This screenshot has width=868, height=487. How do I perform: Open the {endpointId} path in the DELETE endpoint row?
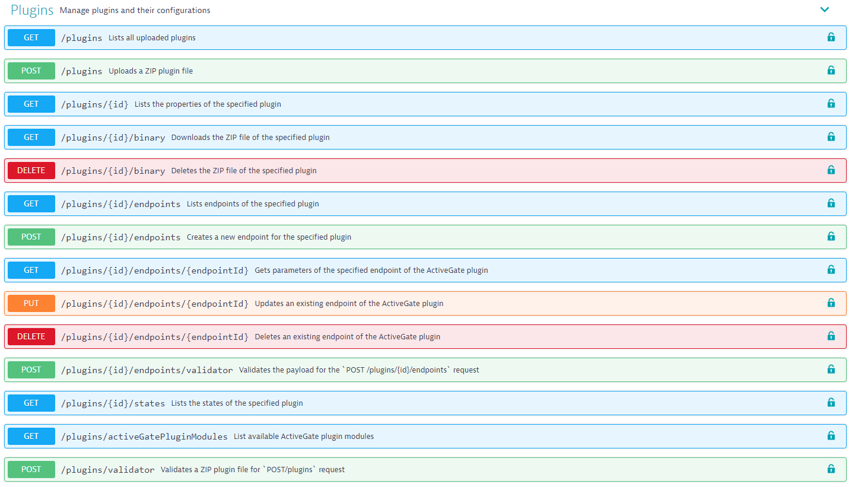pyautogui.click(x=155, y=337)
